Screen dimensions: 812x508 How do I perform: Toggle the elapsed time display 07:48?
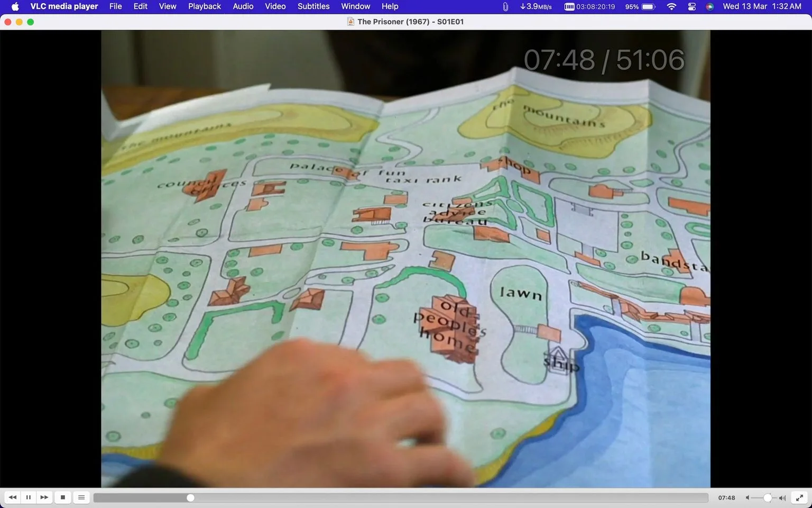click(726, 498)
